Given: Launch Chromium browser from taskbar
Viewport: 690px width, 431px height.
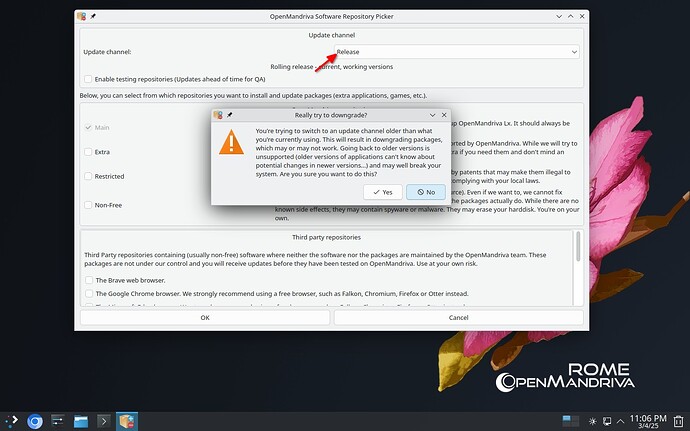Looking at the screenshot, I should tap(35, 420).
